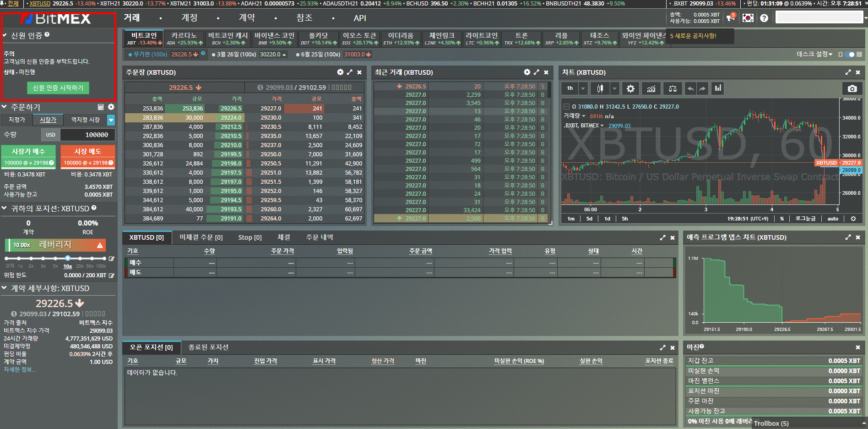Click help icon beside 신원 인증
This screenshot has height=429, width=868.
(47, 34)
